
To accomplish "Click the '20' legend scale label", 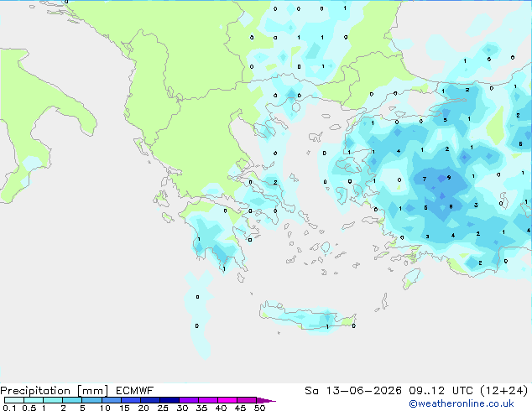I will click(143, 408).
